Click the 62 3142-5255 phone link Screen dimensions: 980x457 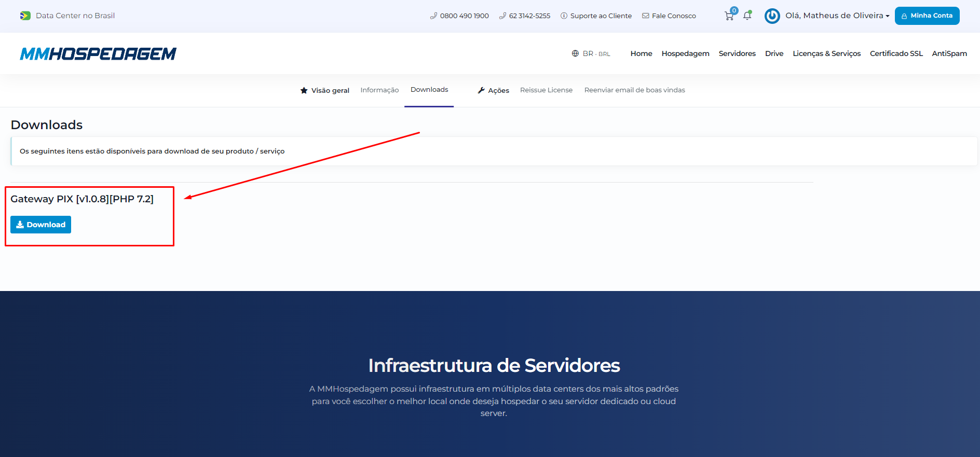pyautogui.click(x=525, y=16)
